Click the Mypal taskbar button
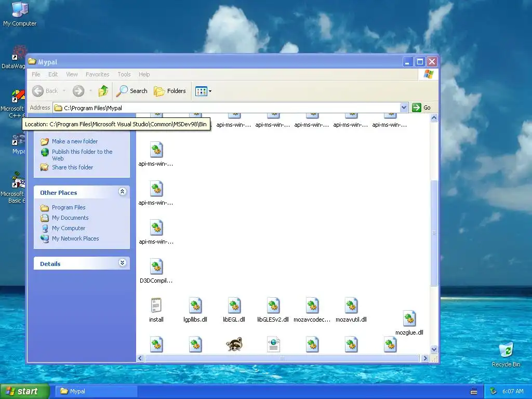 [x=97, y=391]
